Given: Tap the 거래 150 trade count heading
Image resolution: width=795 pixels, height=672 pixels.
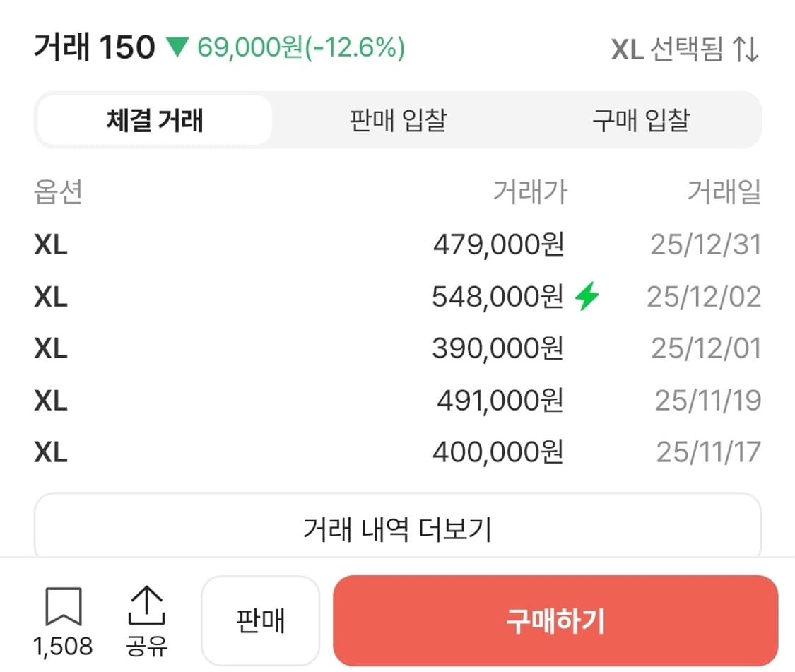Looking at the screenshot, I should pos(94,47).
